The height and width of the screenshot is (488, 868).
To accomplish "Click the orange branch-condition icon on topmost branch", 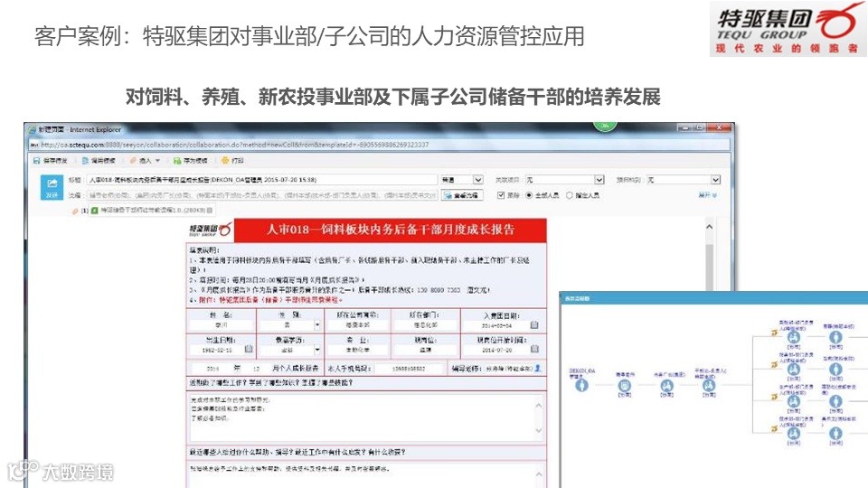I will point(774,333).
